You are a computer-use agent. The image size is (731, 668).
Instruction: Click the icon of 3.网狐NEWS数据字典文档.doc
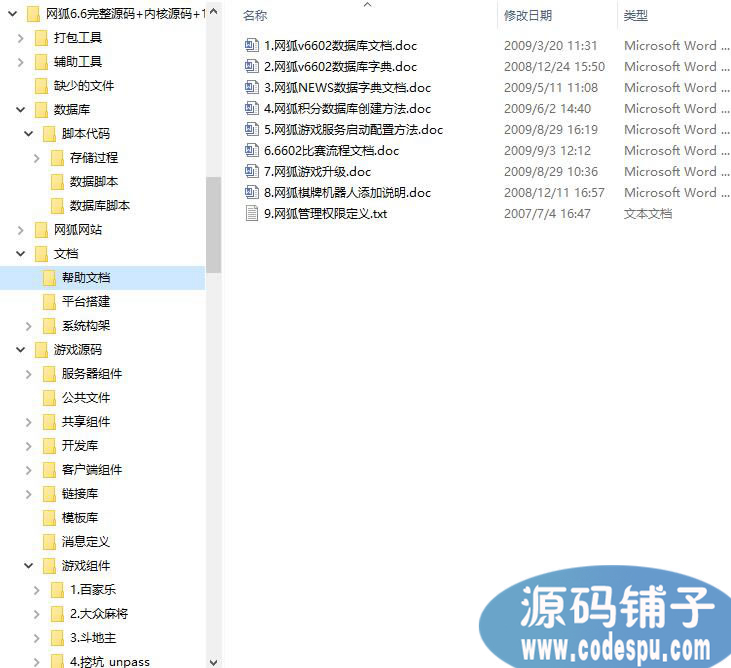click(x=252, y=87)
